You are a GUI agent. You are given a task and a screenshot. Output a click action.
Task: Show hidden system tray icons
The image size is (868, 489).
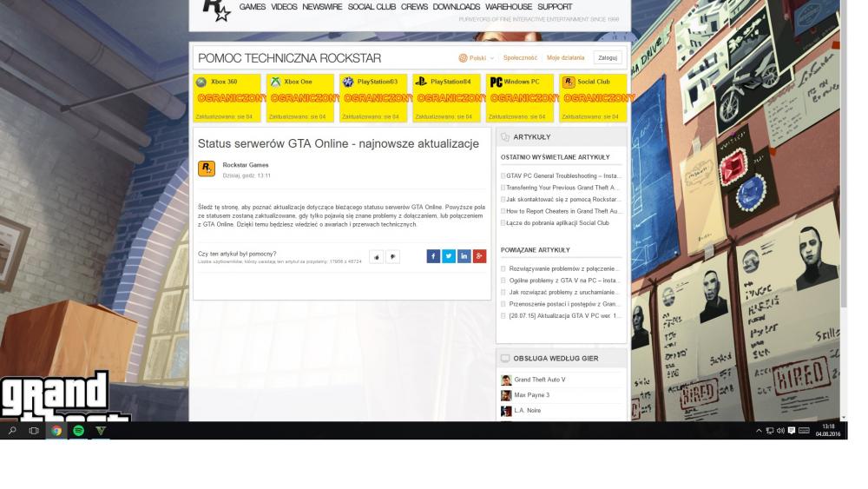[x=759, y=430]
